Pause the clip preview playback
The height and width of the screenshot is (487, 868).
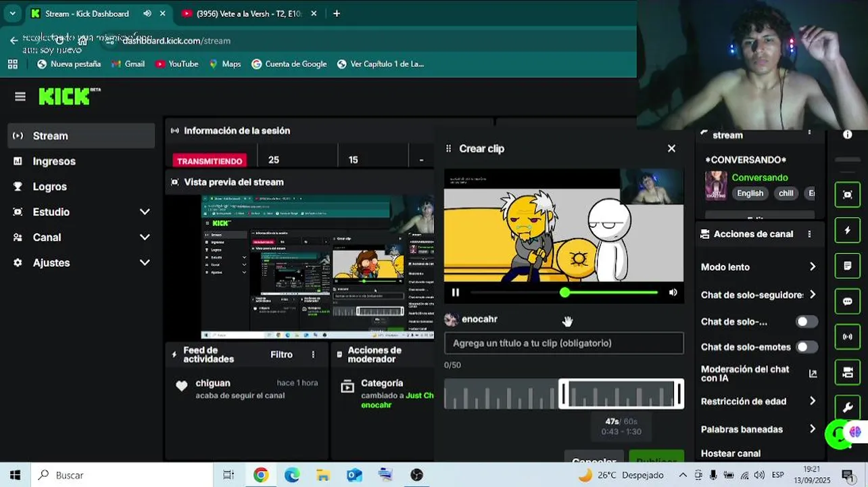pyautogui.click(x=456, y=292)
